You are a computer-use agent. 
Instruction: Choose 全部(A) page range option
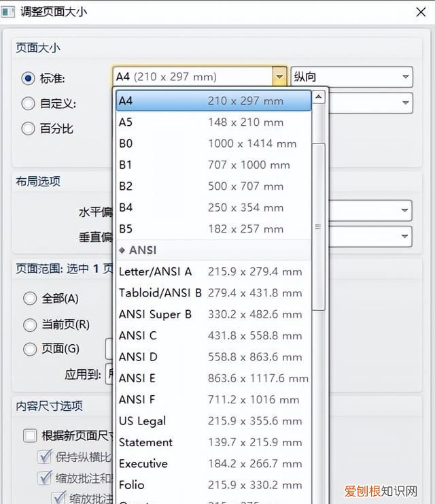pos(30,299)
